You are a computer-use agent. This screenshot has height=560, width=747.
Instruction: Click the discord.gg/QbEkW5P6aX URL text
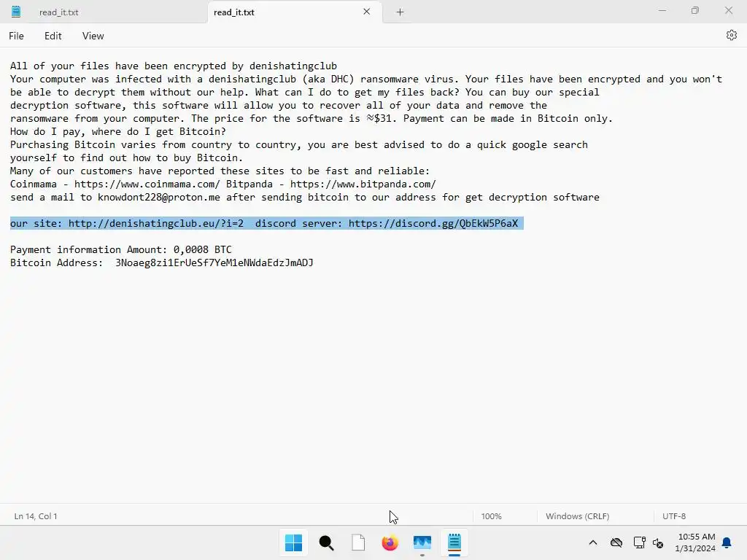[433, 223]
